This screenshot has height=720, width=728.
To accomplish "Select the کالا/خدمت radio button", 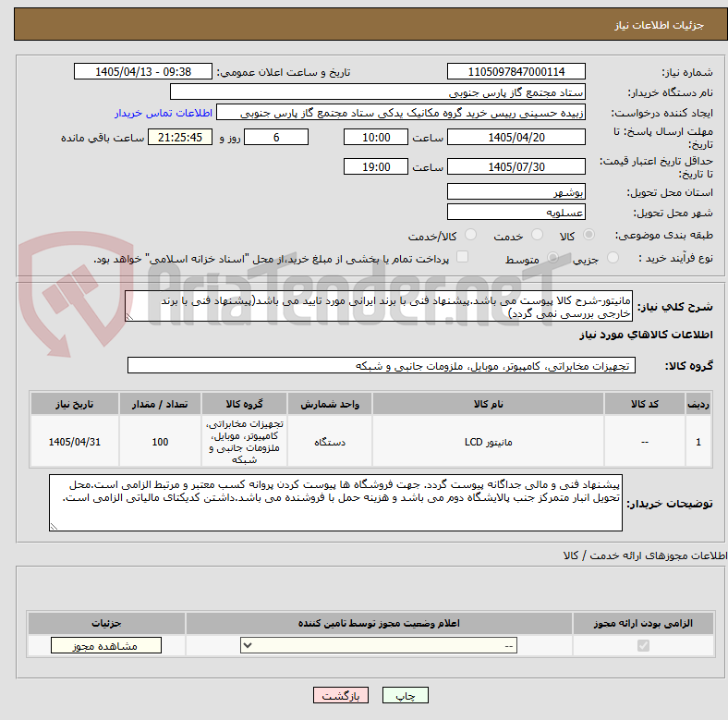I will pyautogui.click(x=470, y=235).
